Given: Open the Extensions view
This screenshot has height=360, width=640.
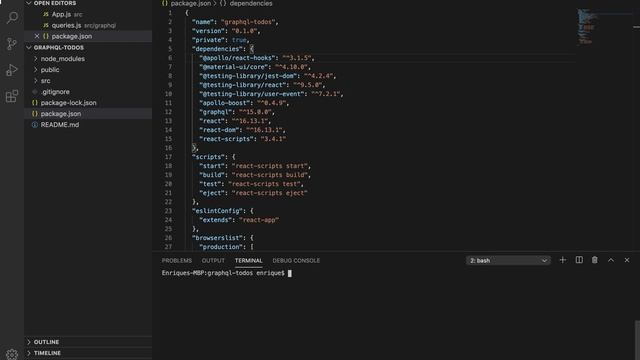Looking at the screenshot, I should click(x=12, y=96).
